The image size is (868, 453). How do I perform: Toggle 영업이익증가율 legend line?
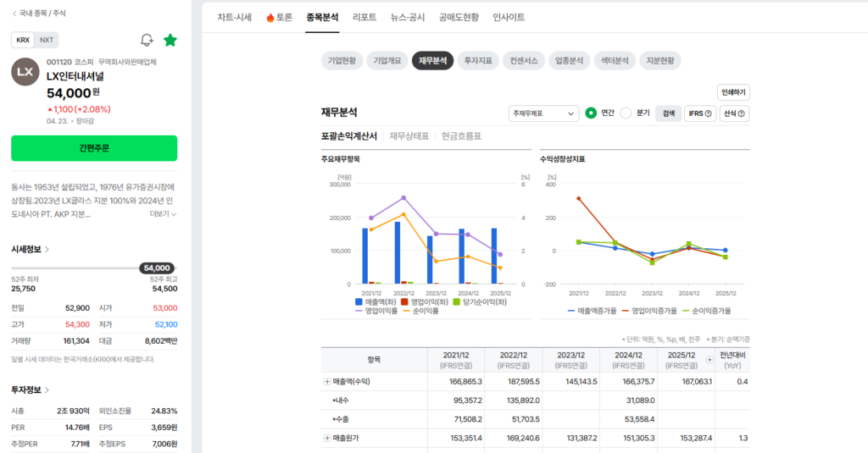point(649,311)
